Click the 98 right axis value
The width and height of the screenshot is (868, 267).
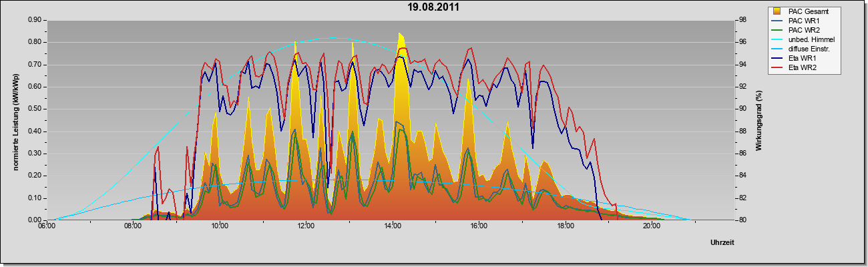click(742, 20)
